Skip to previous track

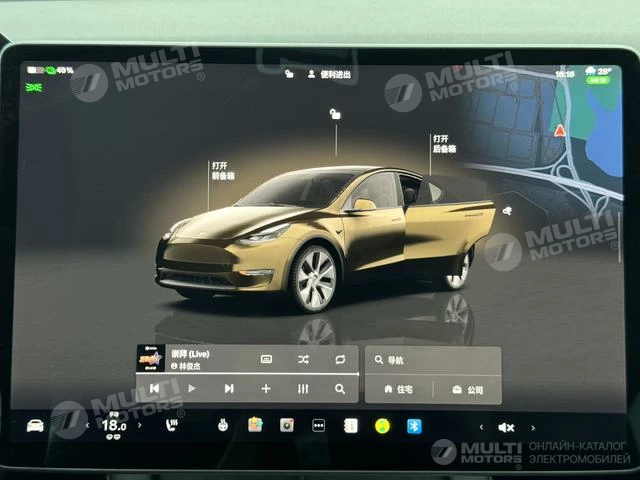tap(154, 388)
